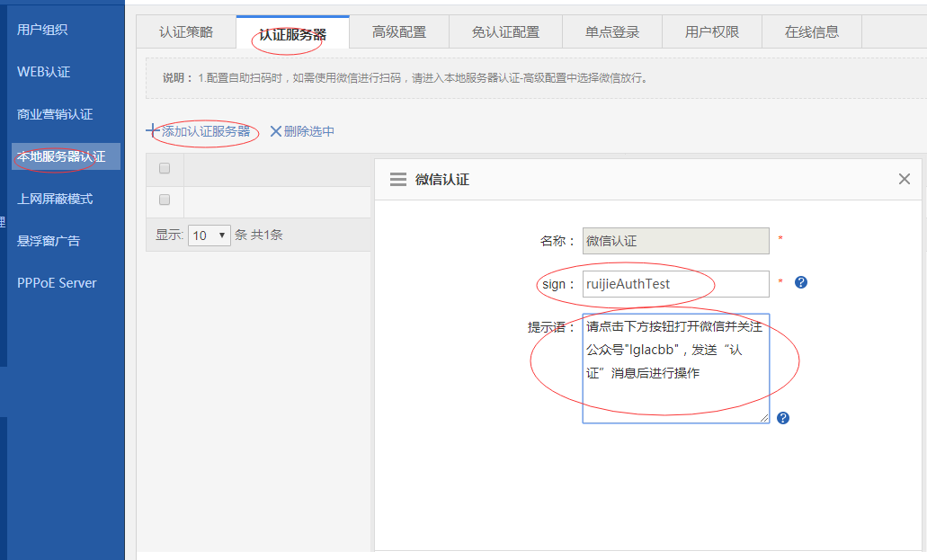This screenshot has width=927, height=560.
Task: Close the 微信认证 dialog
Action: tap(904, 179)
